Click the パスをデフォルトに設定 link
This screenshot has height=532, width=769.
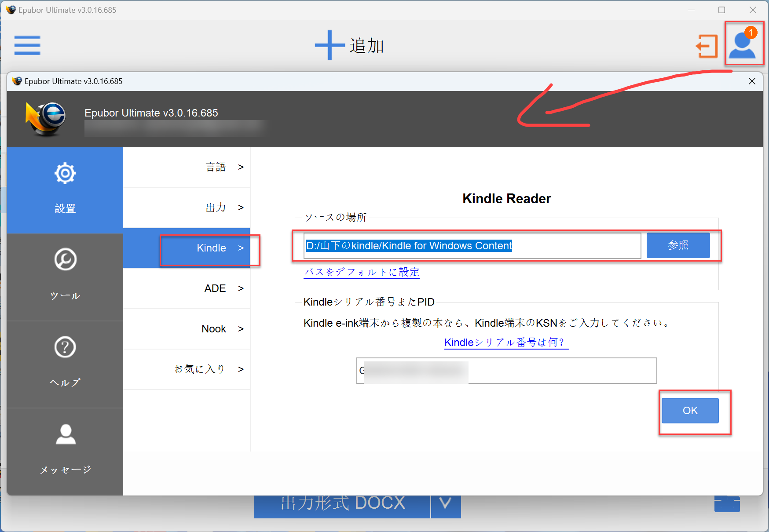pyautogui.click(x=362, y=272)
